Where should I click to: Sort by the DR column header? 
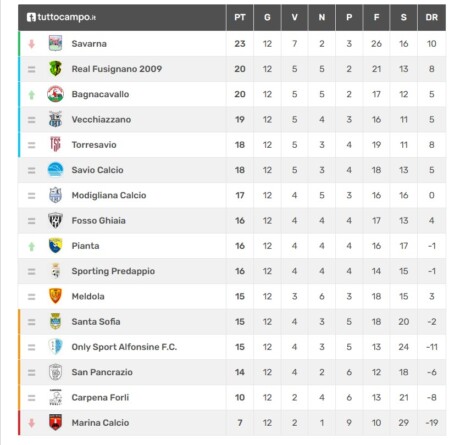(x=432, y=17)
